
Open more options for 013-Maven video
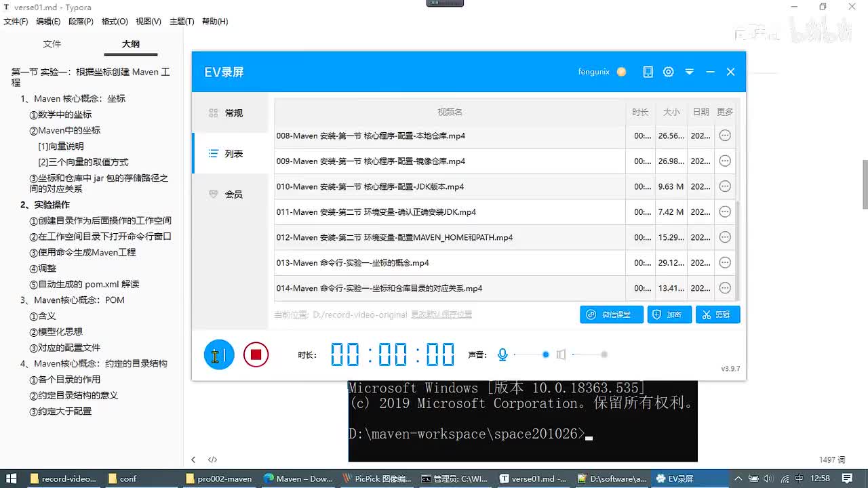pyautogui.click(x=725, y=263)
